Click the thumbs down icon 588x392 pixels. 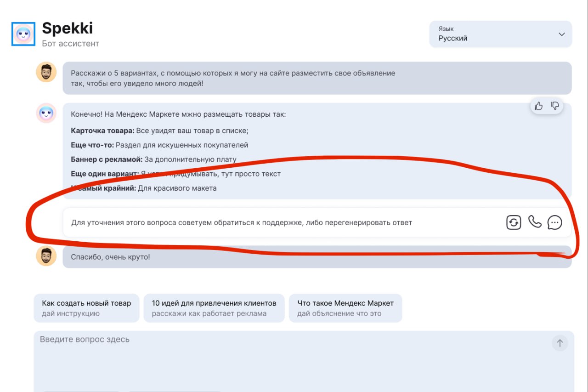pyautogui.click(x=555, y=106)
